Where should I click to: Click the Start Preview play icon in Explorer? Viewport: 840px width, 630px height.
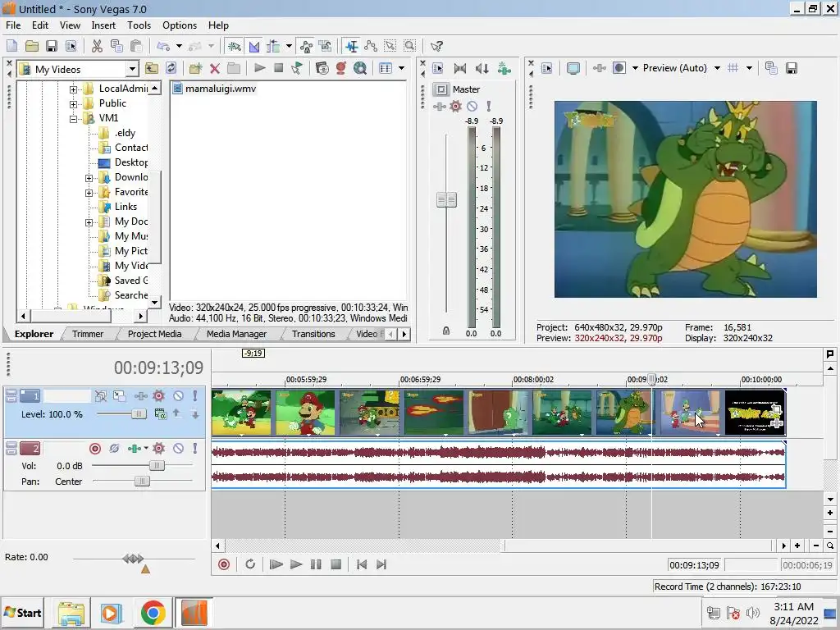coord(260,68)
